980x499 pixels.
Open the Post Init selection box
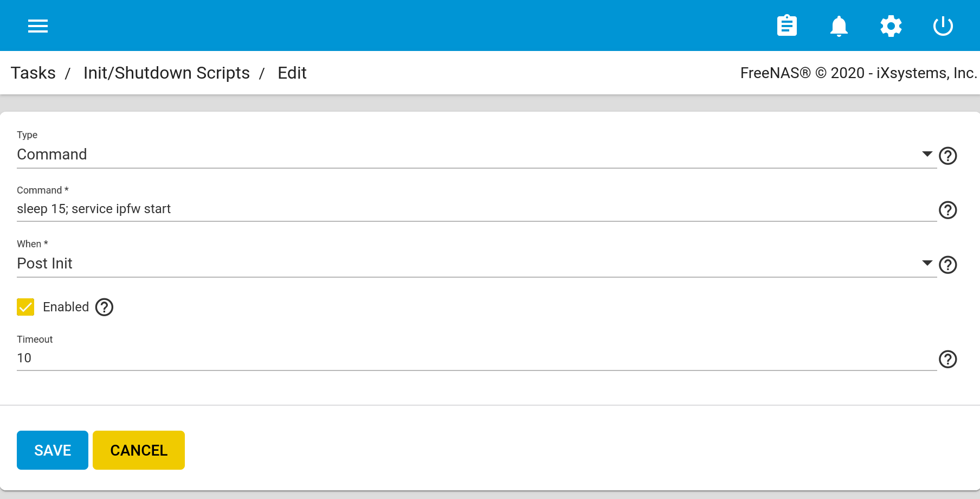coord(466,264)
